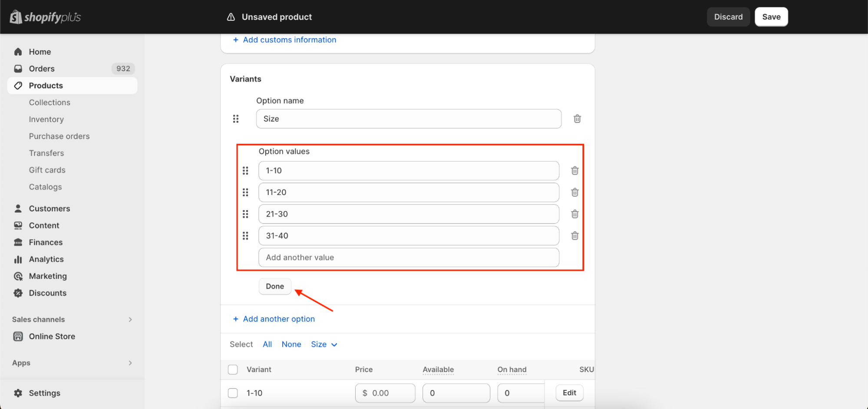Go to Inventory under Products
Viewport: 868px width, 409px height.
point(46,119)
